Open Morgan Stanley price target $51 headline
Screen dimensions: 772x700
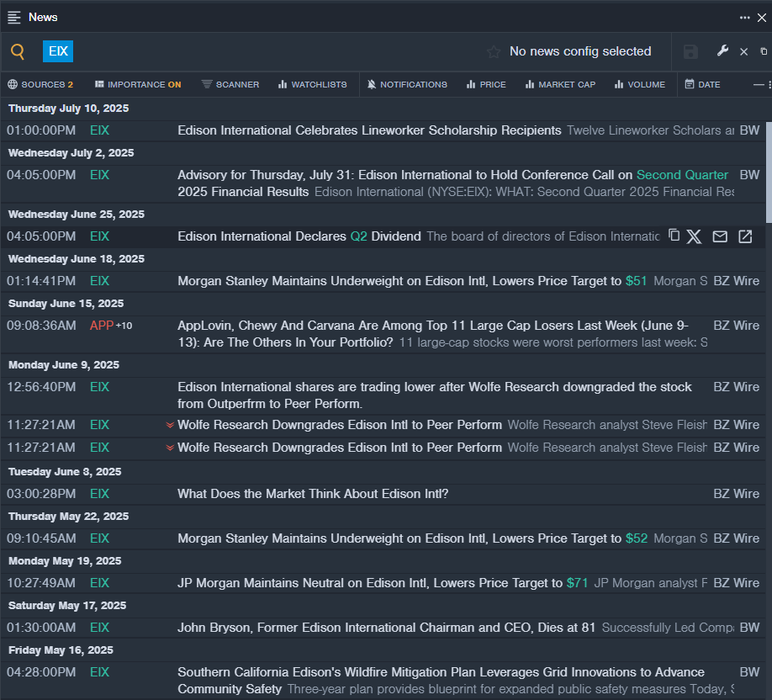coord(412,281)
